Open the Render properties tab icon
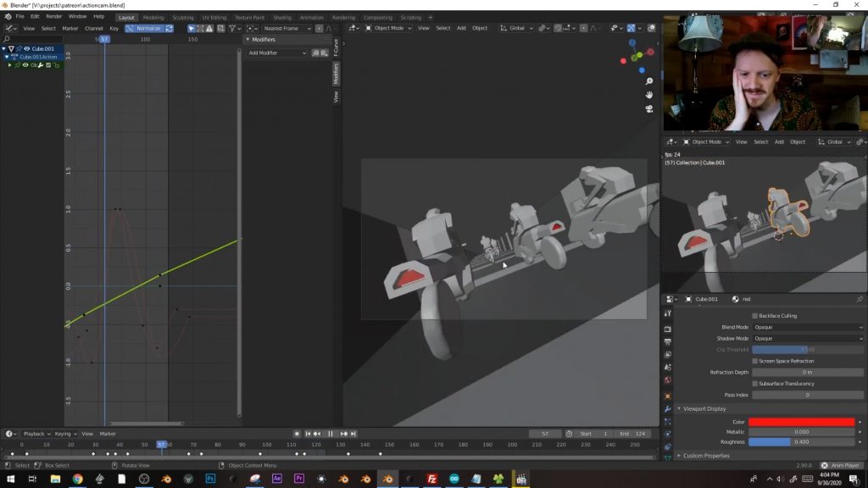Screen dimensions: 868x488 click(x=668, y=329)
